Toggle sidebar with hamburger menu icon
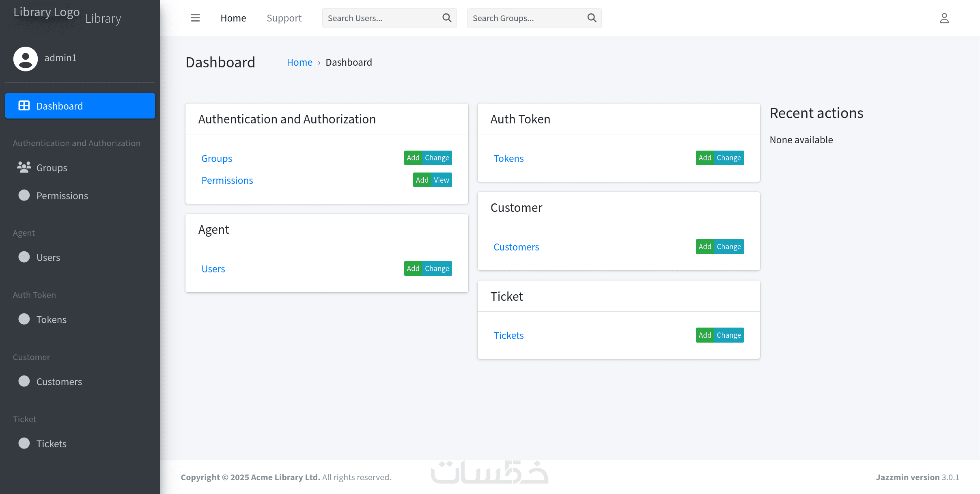This screenshot has width=980, height=494. click(195, 18)
